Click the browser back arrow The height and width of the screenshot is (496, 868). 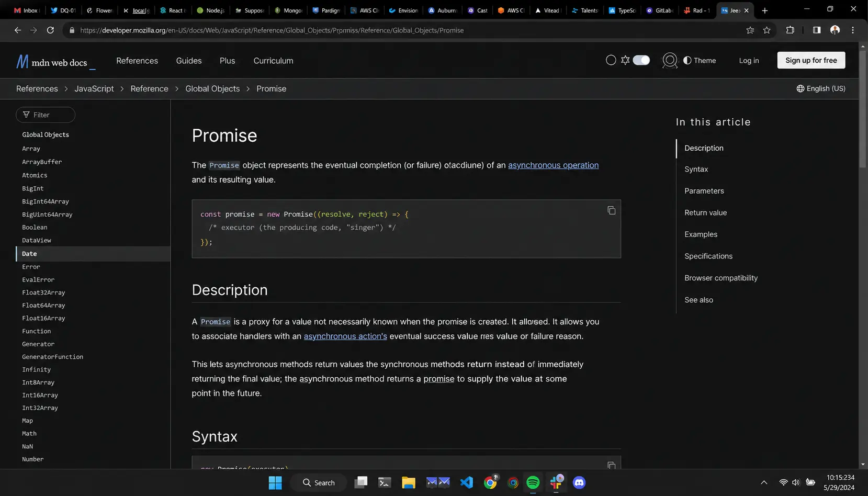point(18,30)
